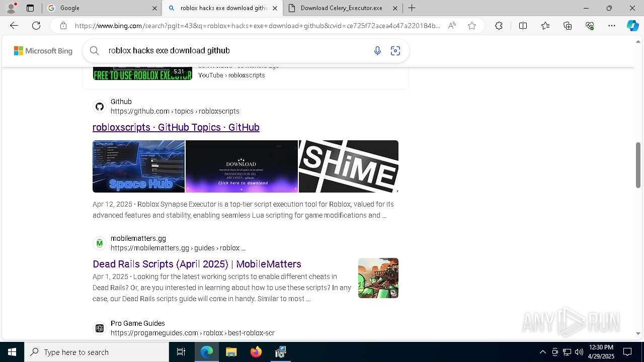The image size is (644, 362).
Task: Open mobilematters.gg guides URL
Action: click(178, 248)
